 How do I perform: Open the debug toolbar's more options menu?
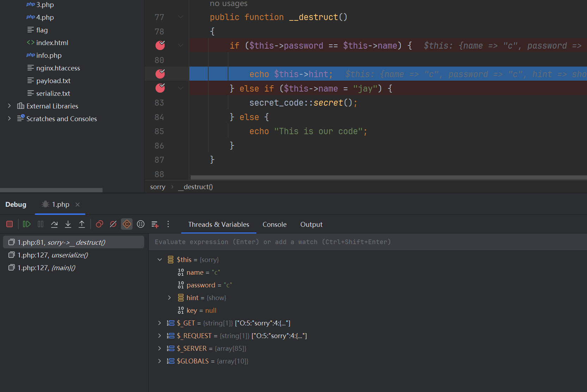[168, 224]
